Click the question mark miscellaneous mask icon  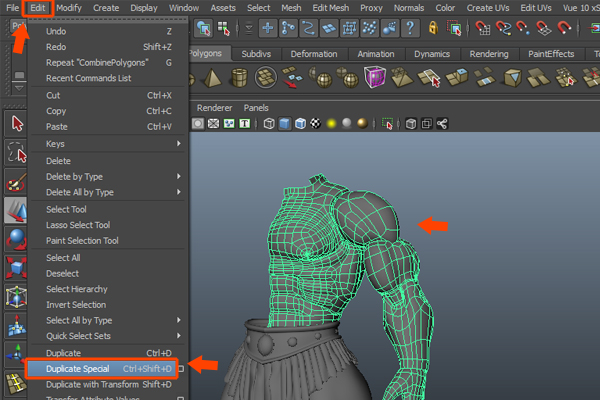click(x=410, y=28)
